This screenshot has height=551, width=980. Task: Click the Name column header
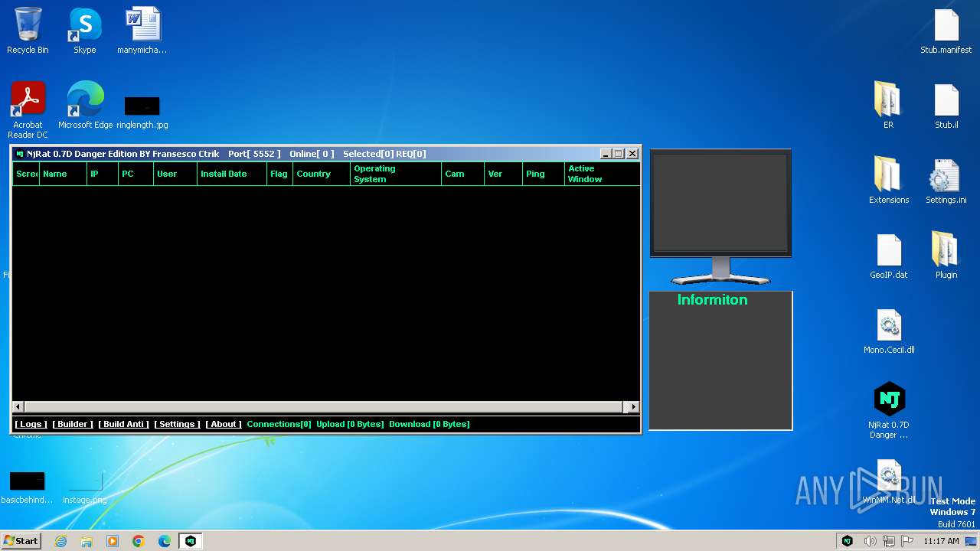click(63, 174)
